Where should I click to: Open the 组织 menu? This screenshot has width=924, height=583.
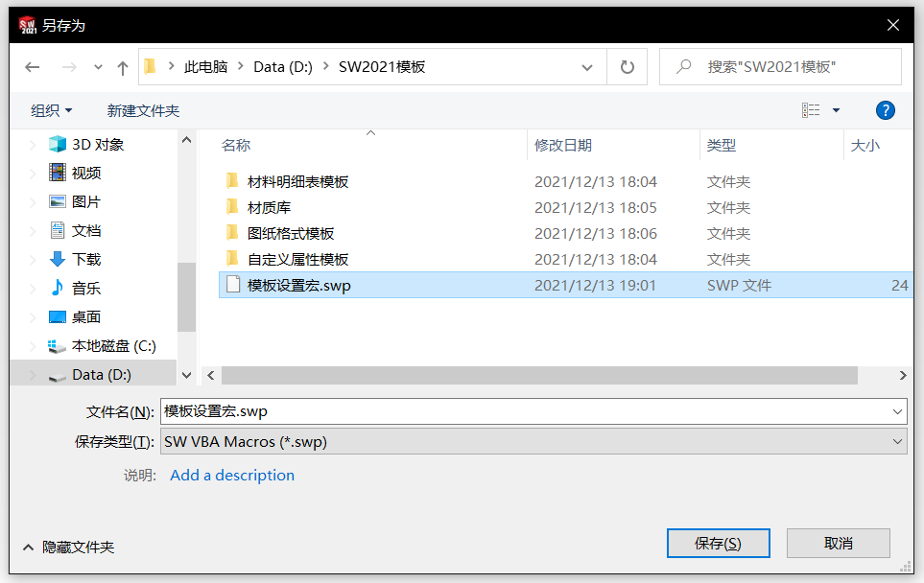click(51, 110)
